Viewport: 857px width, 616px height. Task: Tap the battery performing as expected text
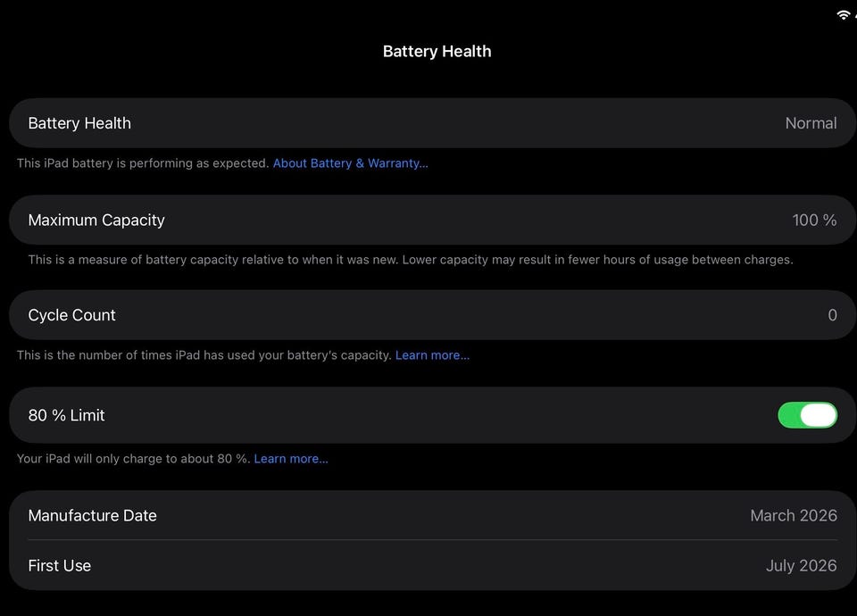pos(143,163)
